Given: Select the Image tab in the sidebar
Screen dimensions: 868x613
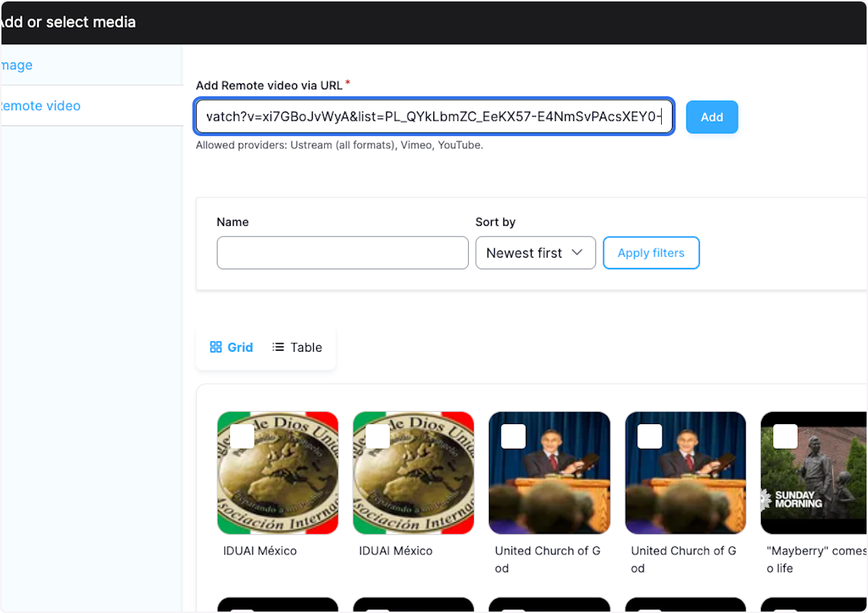Looking at the screenshot, I should coord(16,65).
